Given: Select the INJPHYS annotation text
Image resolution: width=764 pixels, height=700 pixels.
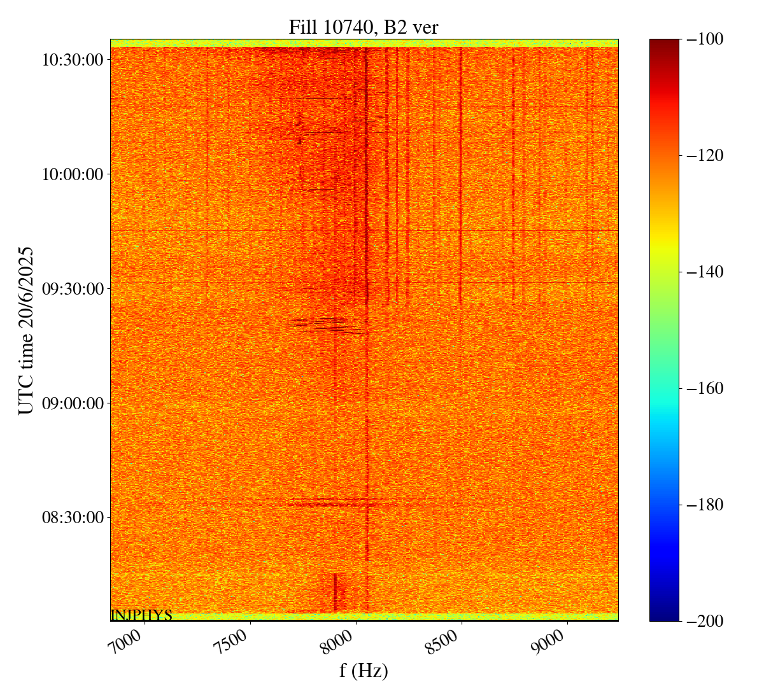Looking at the screenshot, I should pos(141,615).
